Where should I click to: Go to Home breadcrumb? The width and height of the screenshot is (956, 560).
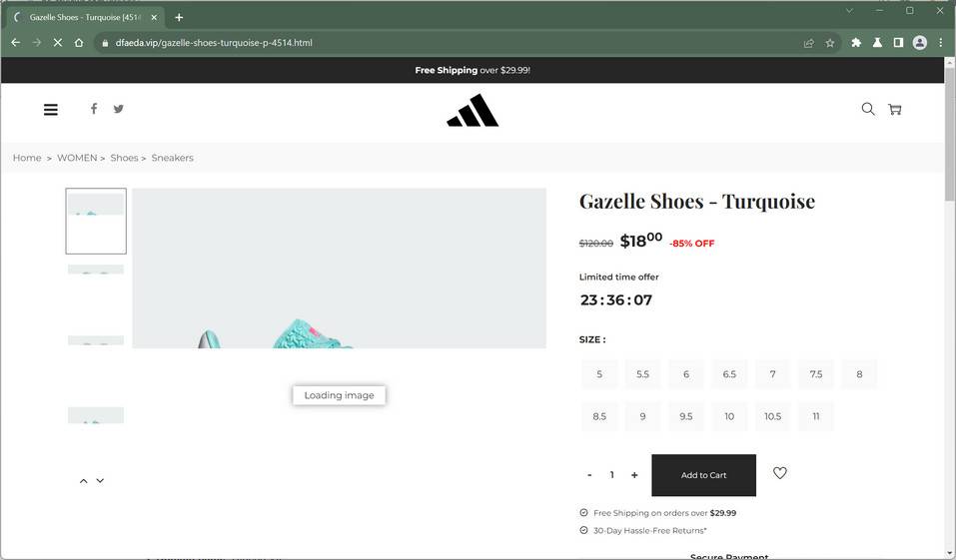point(27,158)
